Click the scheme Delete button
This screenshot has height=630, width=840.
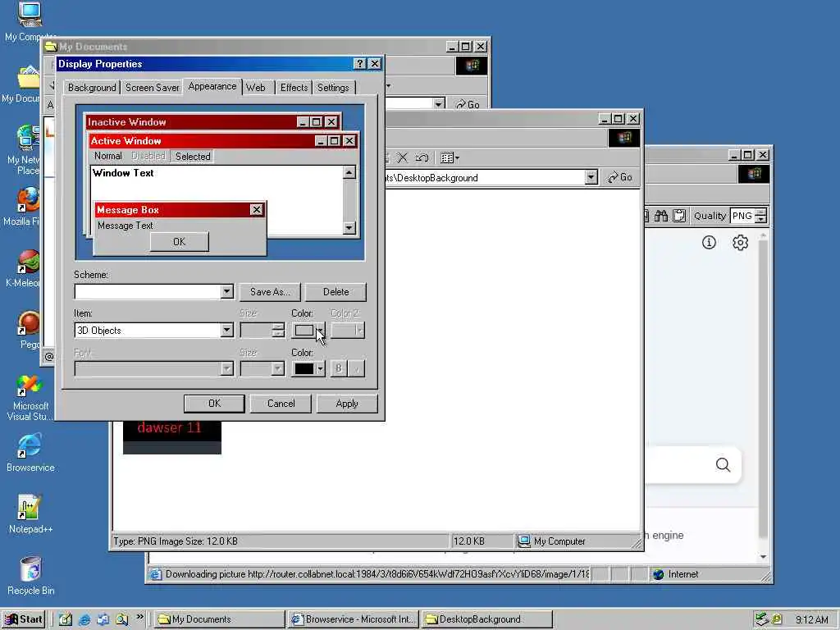point(336,292)
